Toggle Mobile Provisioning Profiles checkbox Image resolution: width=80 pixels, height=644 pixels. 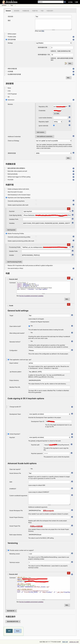6,234
